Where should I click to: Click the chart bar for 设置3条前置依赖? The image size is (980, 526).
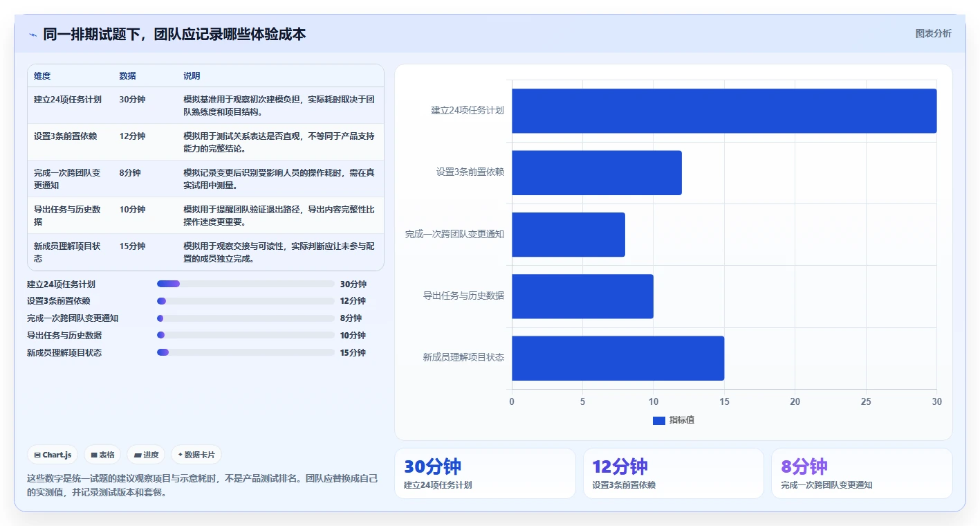(597, 172)
